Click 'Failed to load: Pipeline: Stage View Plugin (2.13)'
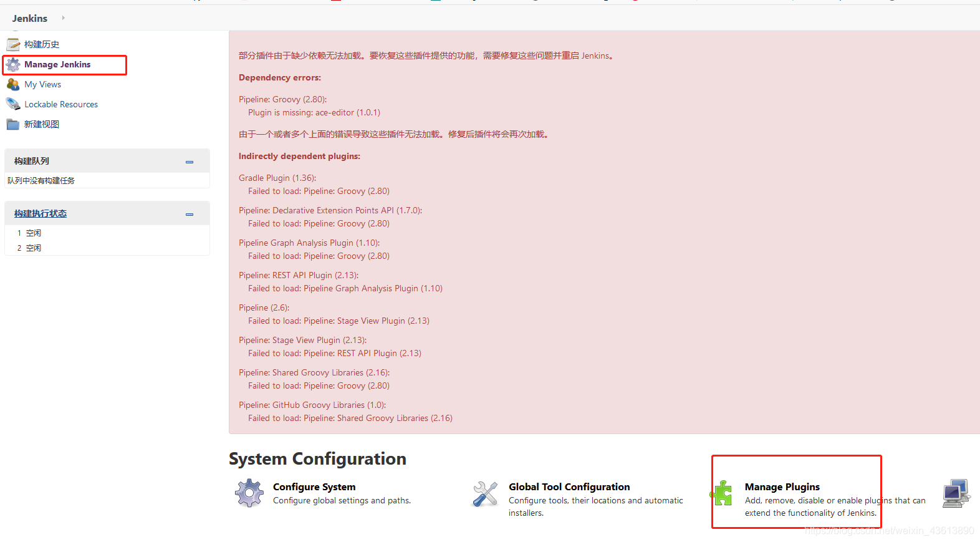The image size is (980, 542). click(339, 321)
